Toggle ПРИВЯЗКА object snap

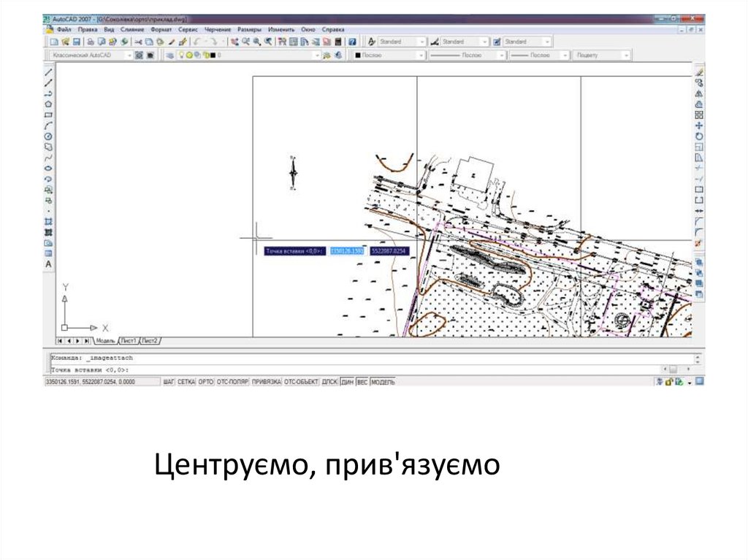pyautogui.click(x=267, y=382)
